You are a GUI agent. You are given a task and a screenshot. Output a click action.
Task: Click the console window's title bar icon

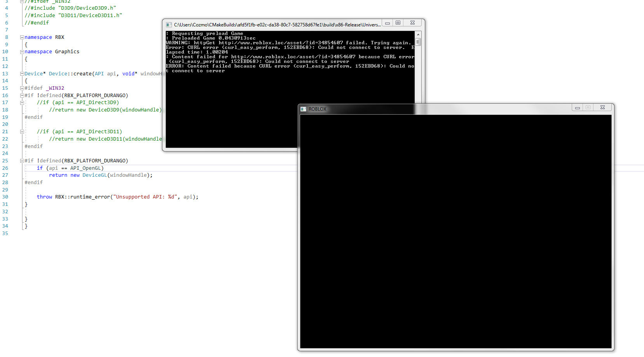coord(169,25)
